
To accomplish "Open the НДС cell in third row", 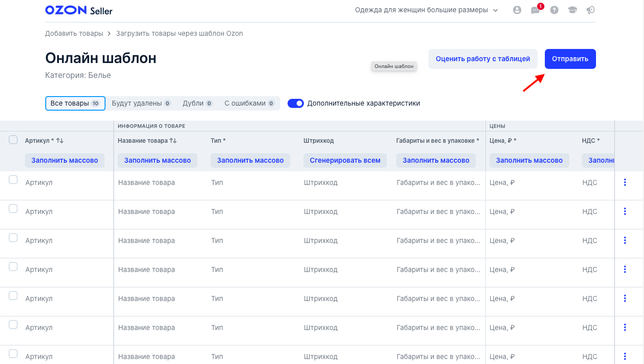I will 596,244.
